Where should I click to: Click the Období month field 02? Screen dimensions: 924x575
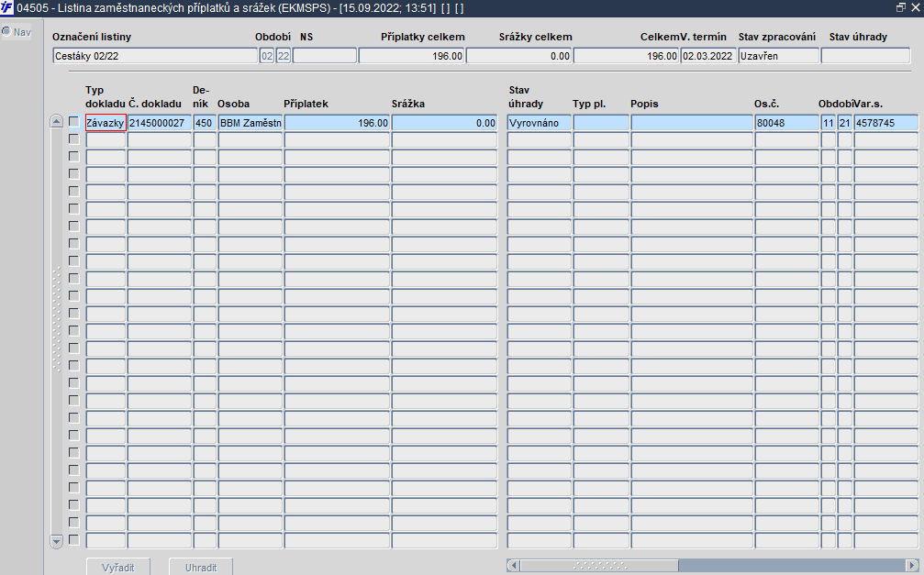click(267, 56)
